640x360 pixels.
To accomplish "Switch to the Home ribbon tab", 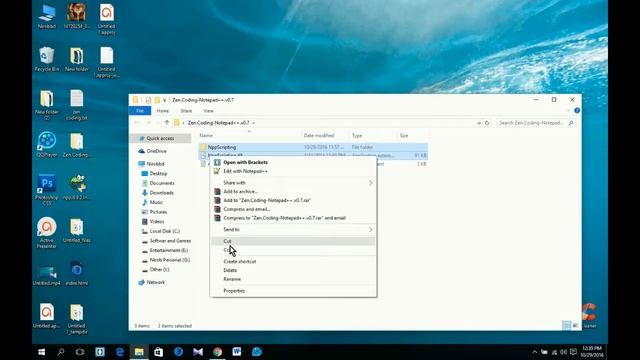I will coord(162,111).
